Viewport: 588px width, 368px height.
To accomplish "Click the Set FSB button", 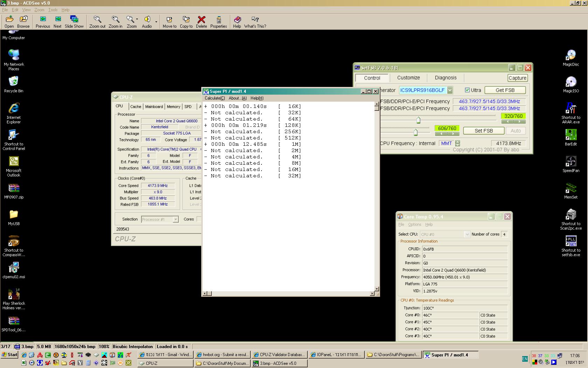I will (x=484, y=131).
